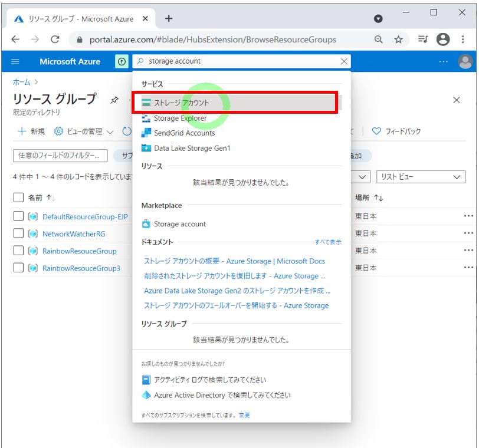Bookmark this page with the star icon
Viewport: 479px width, 448px height.
click(398, 39)
